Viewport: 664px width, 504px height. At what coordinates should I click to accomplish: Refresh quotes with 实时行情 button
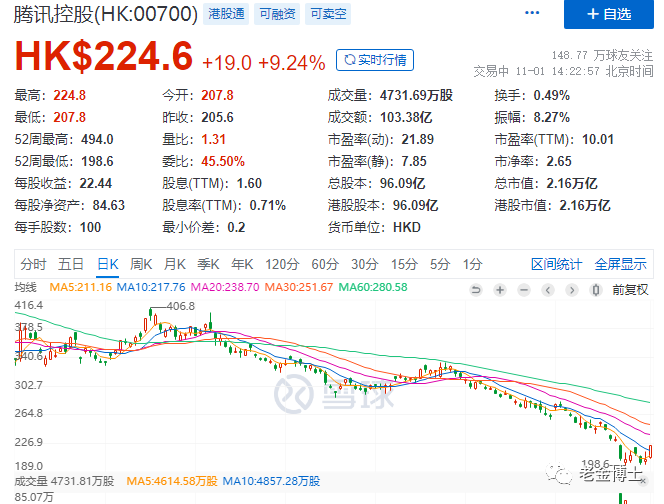pyautogui.click(x=375, y=60)
